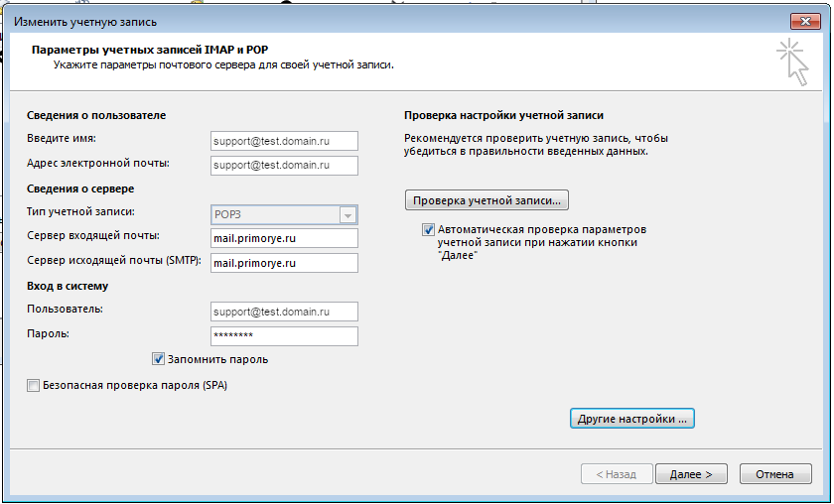Click the Cancel (Отмена) button

[x=774, y=474]
